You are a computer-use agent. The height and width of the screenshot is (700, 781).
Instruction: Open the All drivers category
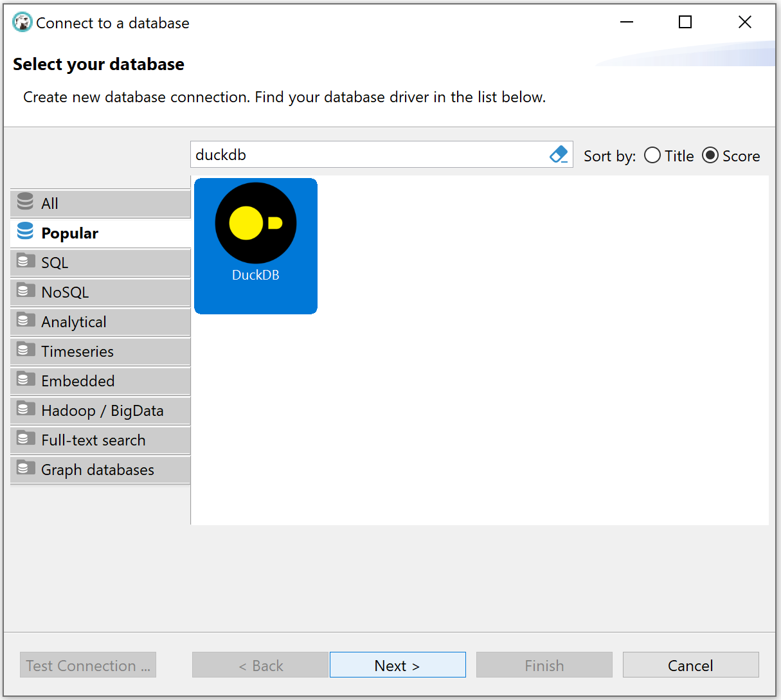(x=50, y=202)
